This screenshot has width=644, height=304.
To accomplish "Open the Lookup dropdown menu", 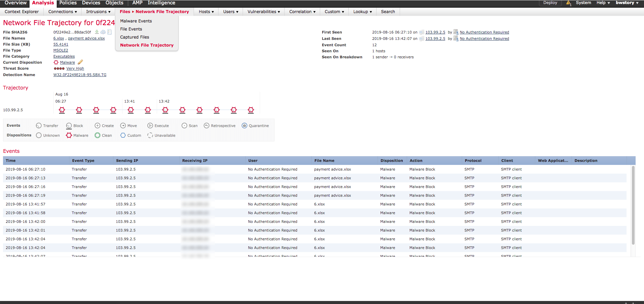I will click(362, 12).
